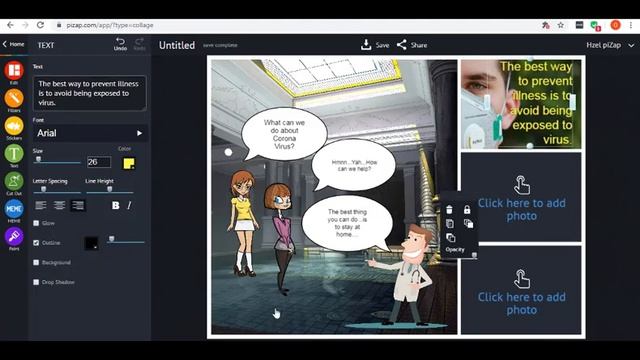Open the MEME tool
Image resolution: width=640 pixels, height=360 pixels.
[x=14, y=209]
